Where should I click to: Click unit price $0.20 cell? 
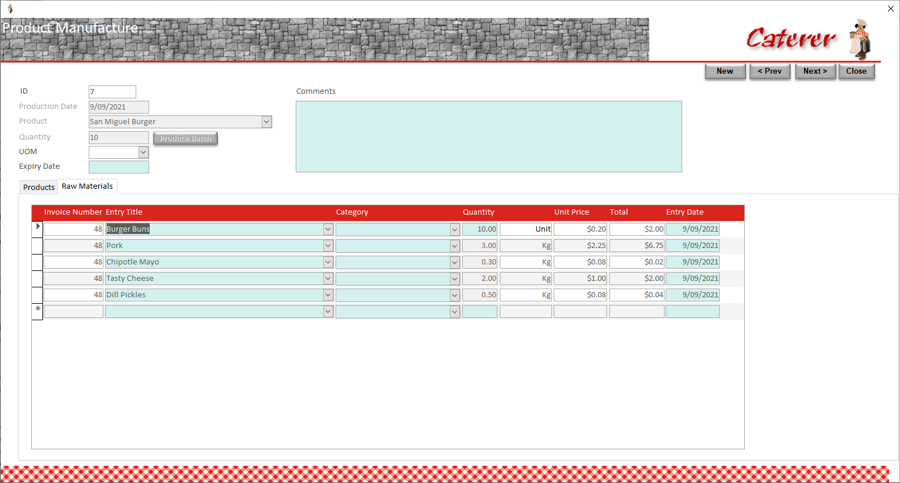coord(580,229)
